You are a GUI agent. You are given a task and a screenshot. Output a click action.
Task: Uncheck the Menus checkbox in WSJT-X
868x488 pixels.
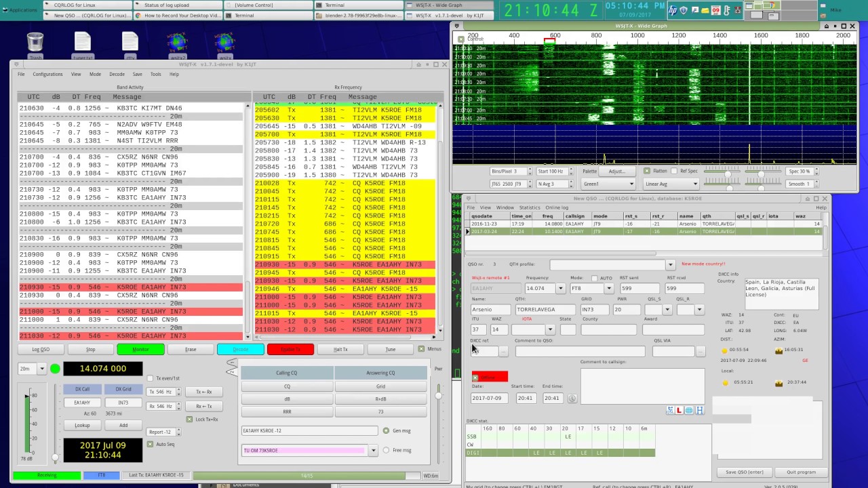(421, 349)
